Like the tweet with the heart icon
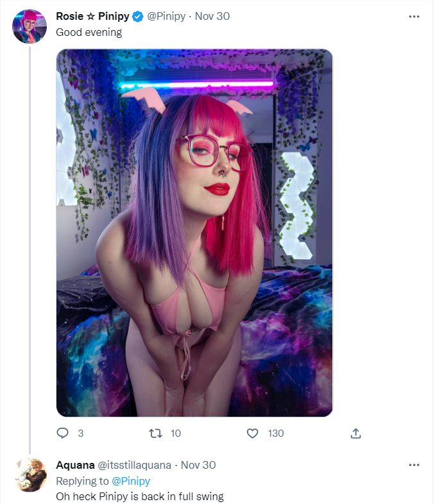437x504 pixels. 252,433
